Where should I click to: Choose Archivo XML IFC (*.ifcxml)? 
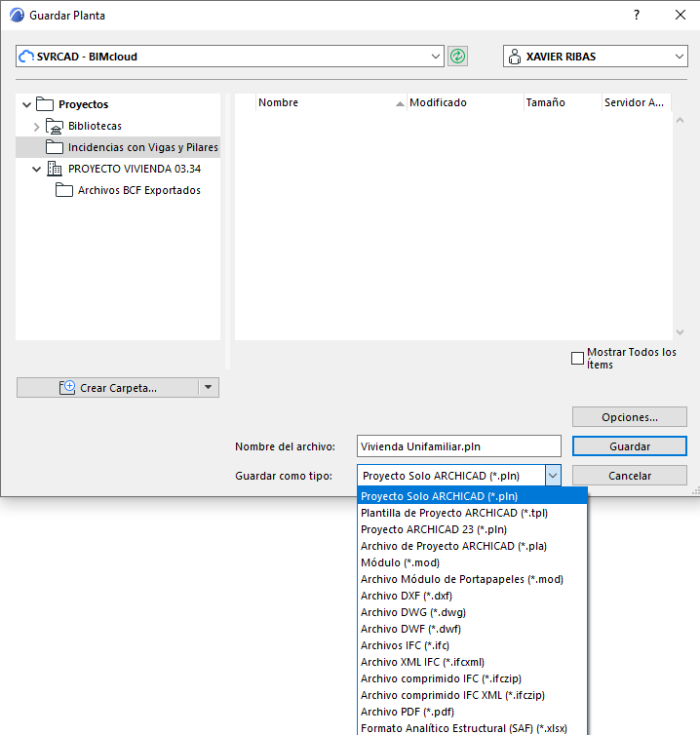(x=472, y=662)
